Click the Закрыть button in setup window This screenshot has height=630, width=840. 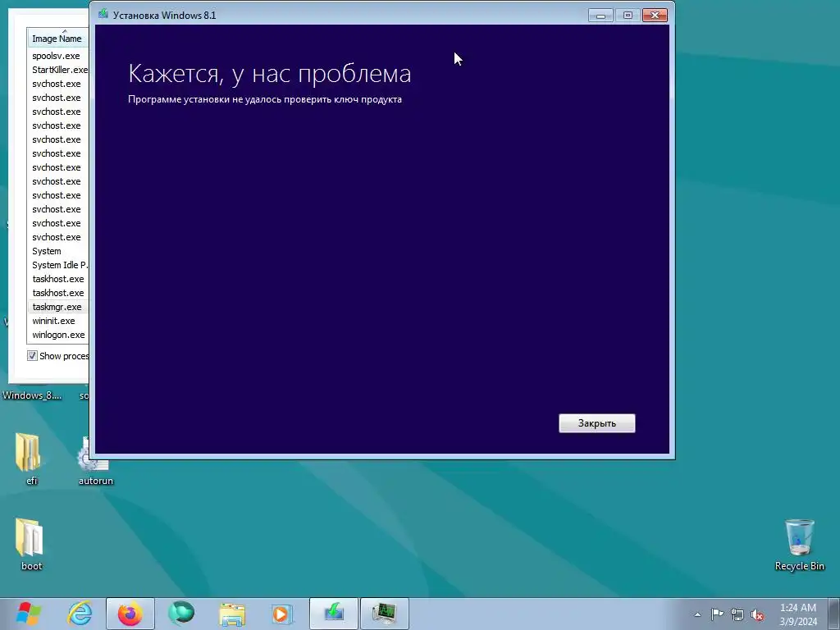tap(597, 423)
